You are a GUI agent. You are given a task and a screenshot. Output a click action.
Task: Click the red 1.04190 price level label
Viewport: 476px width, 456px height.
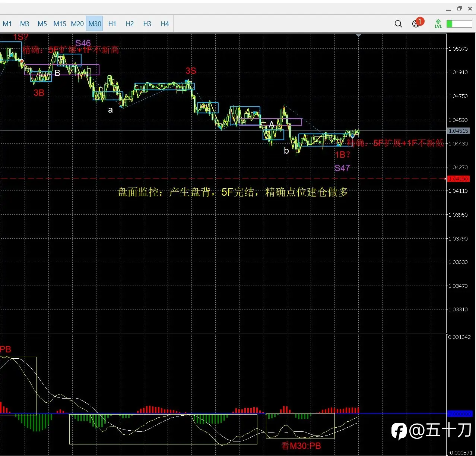click(x=458, y=179)
